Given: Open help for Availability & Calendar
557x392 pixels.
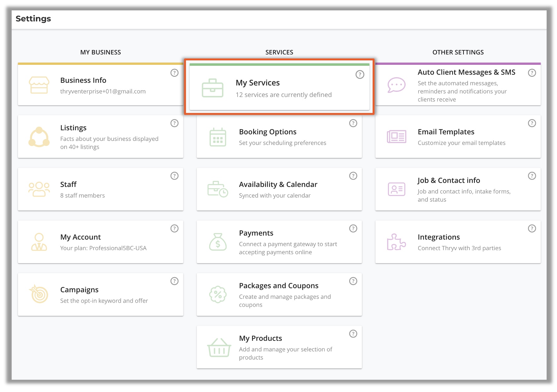Looking at the screenshot, I should (353, 176).
